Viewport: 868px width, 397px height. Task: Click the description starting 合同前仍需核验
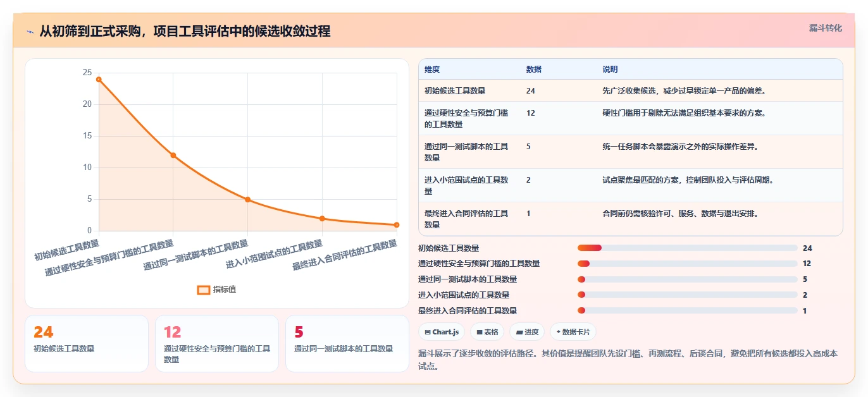(680, 214)
